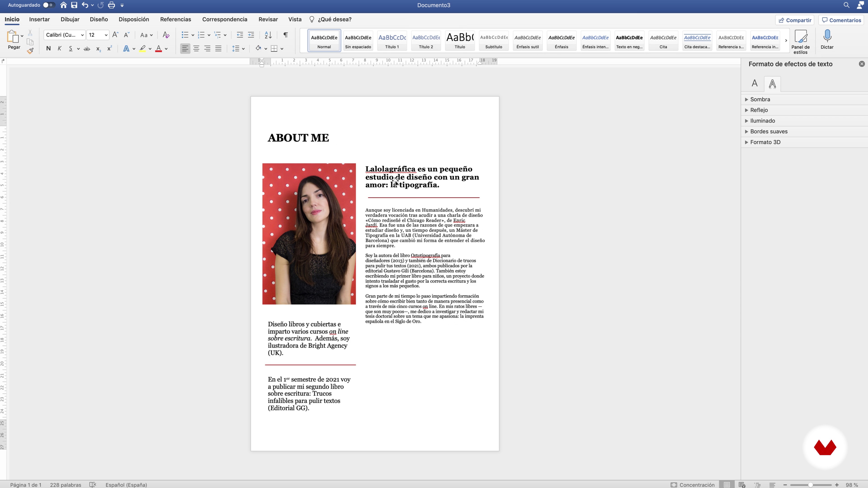Adjust the zoom slider in status bar
This screenshot has height=488, width=868.
pyautogui.click(x=810, y=485)
